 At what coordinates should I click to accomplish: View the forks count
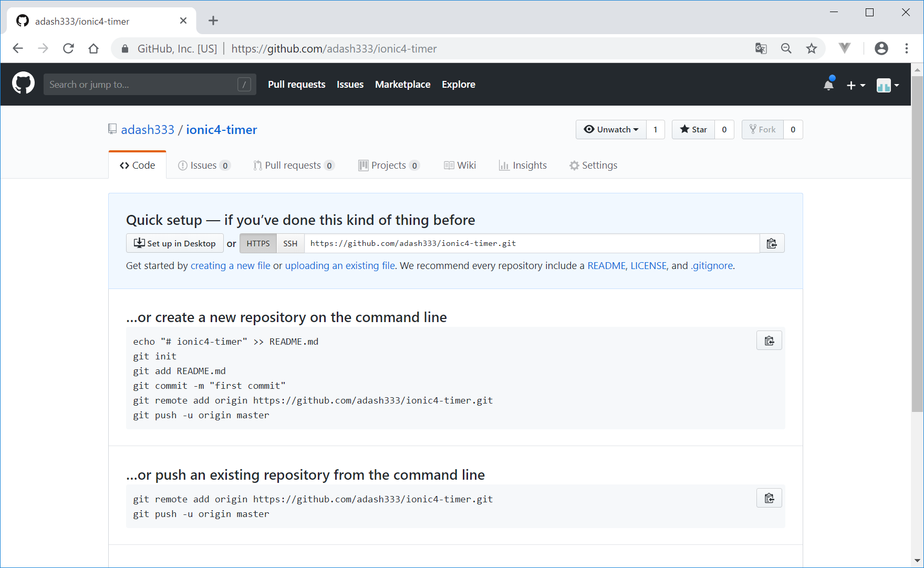[793, 129]
